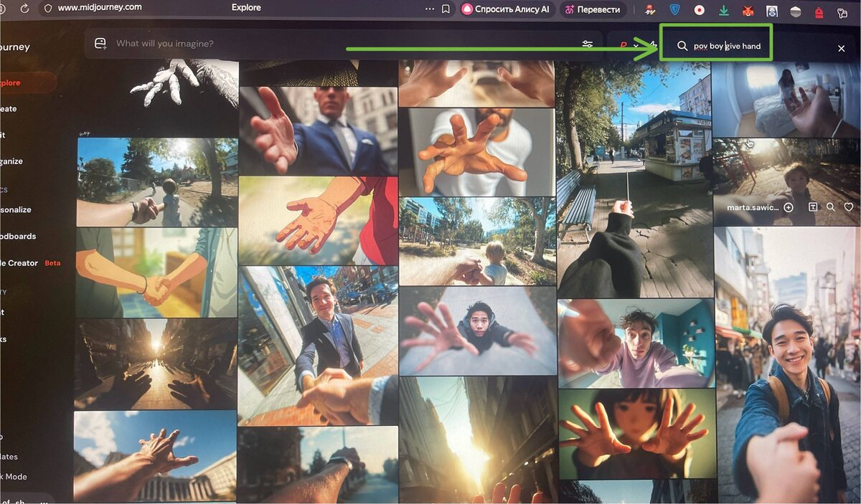The width and height of the screenshot is (861, 504).
Task: Toggle the red P personalization button
Action: pyautogui.click(x=623, y=46)
